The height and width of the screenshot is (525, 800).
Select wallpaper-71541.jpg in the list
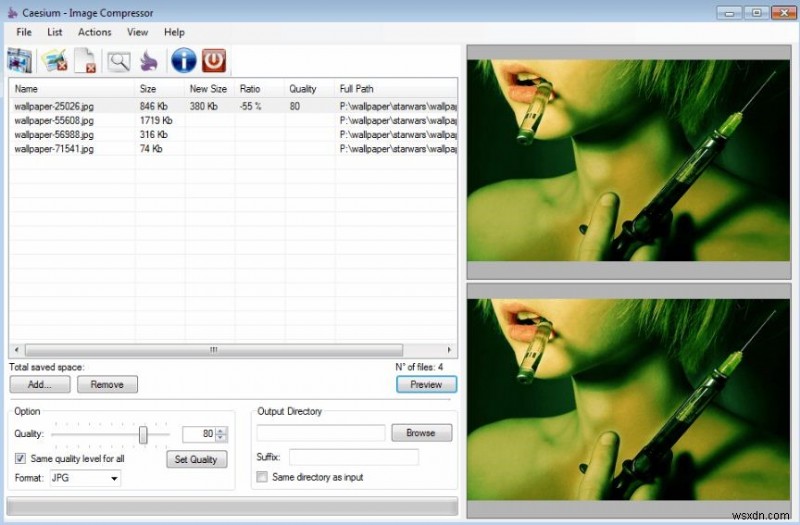click(54, 149)
